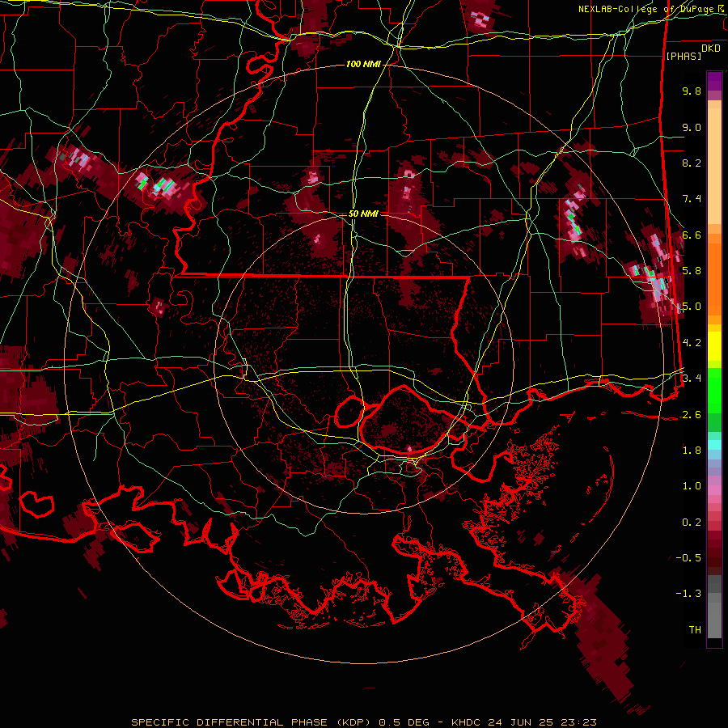Click the 100 NMI range ring label
Viewport: 728px width, 728px height.
363,64
